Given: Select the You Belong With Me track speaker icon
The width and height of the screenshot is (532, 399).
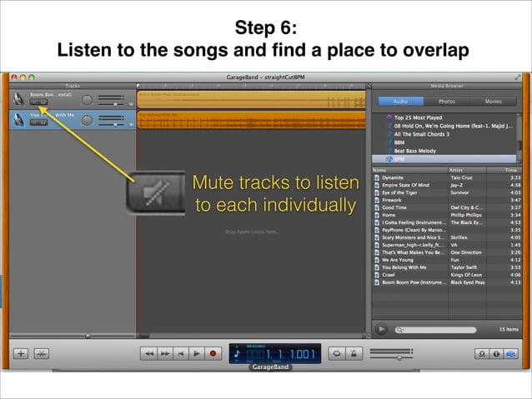Looking at the screenshot, I should (18, 120).
